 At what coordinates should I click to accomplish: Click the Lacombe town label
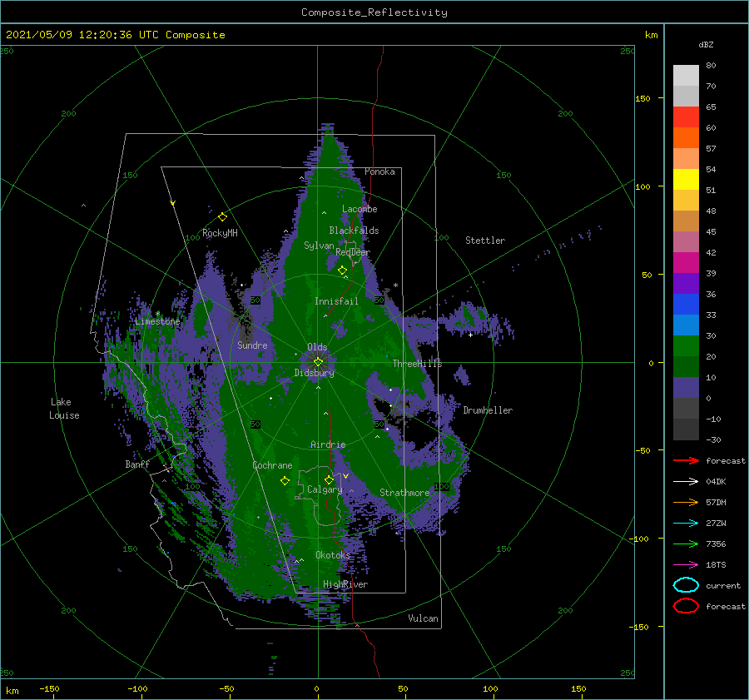pos(360,209)
